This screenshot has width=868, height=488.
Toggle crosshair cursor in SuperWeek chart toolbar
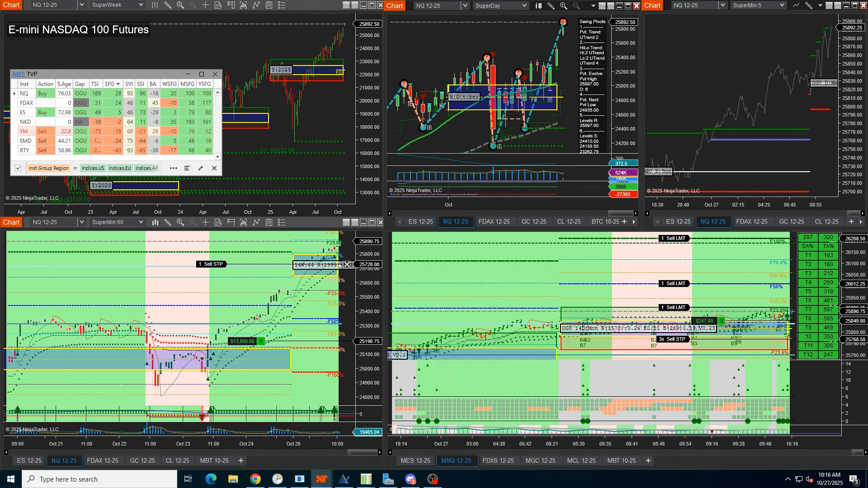(205, 5)
